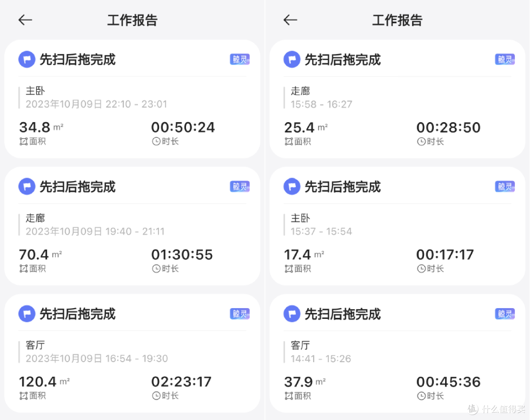Tap the 34.8 m² area value
Image resolution: width=530 pixels, height=420 pixels.
point(41,128)
